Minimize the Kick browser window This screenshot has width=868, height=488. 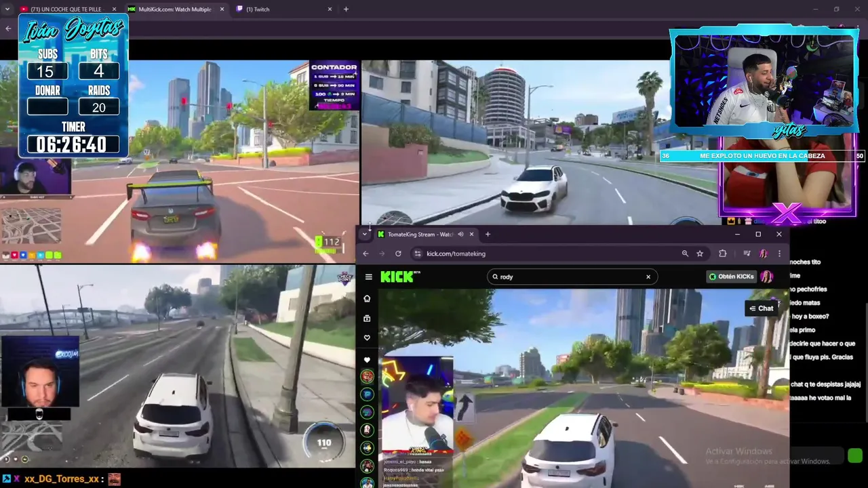point(737,235)
